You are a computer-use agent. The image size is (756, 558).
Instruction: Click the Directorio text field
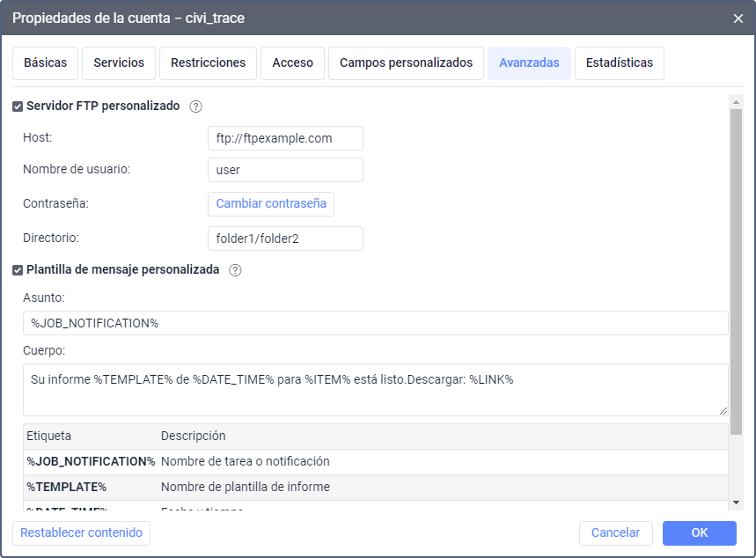tap(285, 239)
